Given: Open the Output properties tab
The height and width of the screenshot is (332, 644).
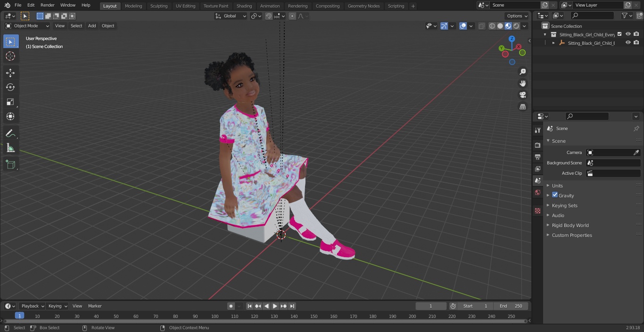Looking at the screenshot, I should tap(537, 157).
